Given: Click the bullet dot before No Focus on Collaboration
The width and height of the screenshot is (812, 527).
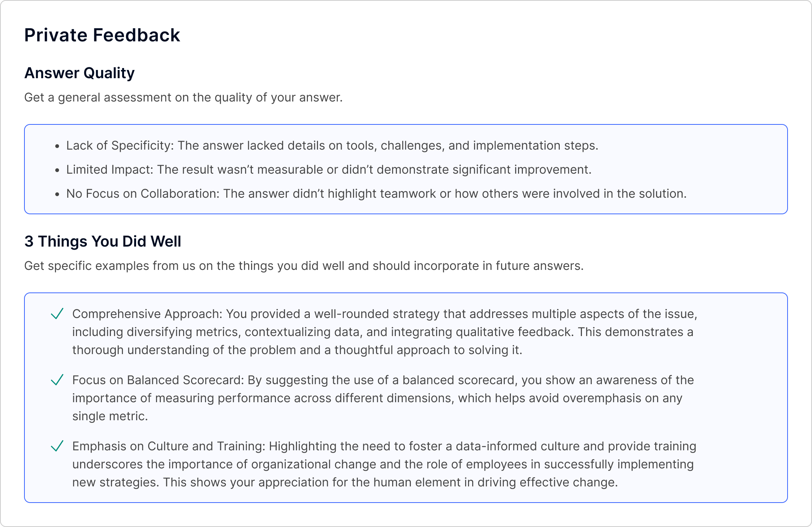Looking at the screenshot, I should pos(57,194).
